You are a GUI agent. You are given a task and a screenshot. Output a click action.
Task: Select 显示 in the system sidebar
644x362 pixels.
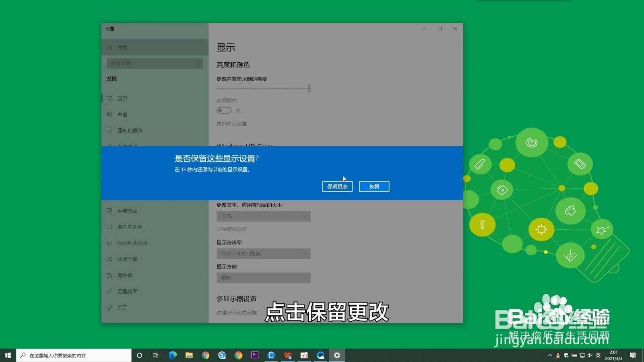click(x=155, y=98)
